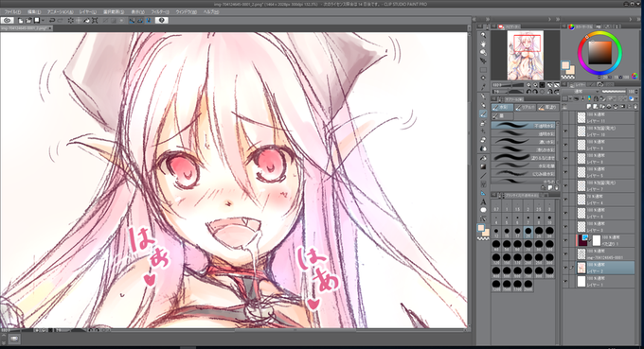Pick brush size 20 preset
This screenshot has height=349, width=644.
(528, 232)
